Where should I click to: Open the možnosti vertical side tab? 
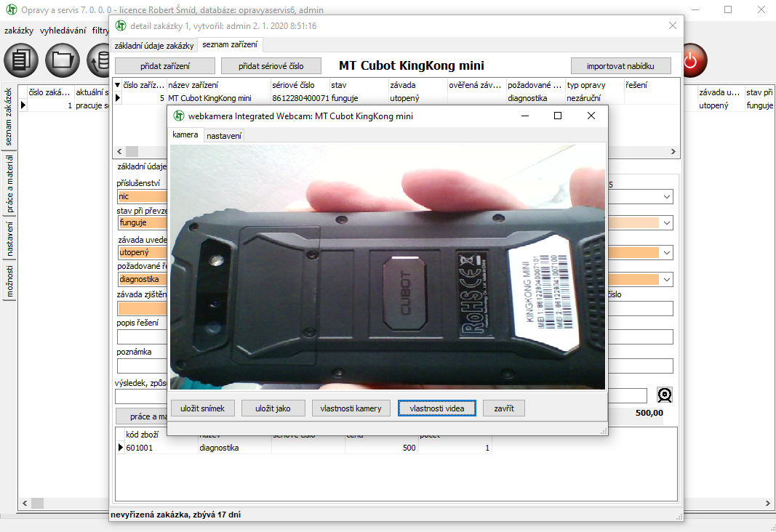pos(9,281)
